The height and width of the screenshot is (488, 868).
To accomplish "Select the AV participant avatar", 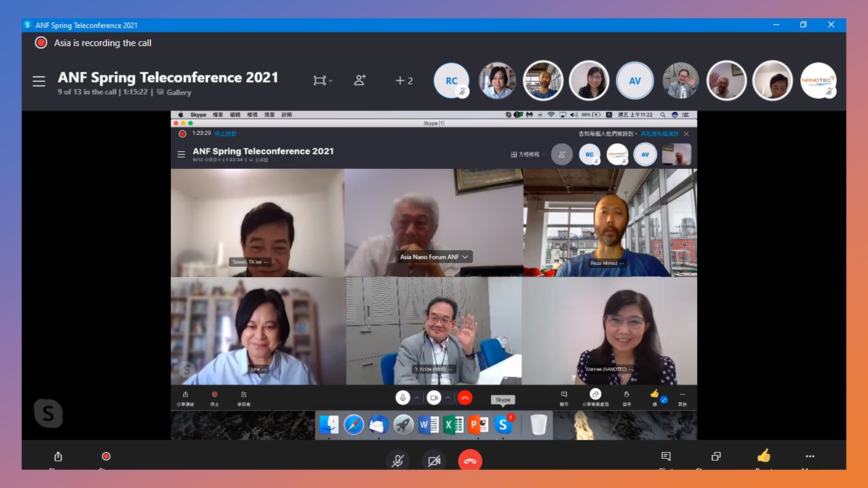I will (635, 81).
